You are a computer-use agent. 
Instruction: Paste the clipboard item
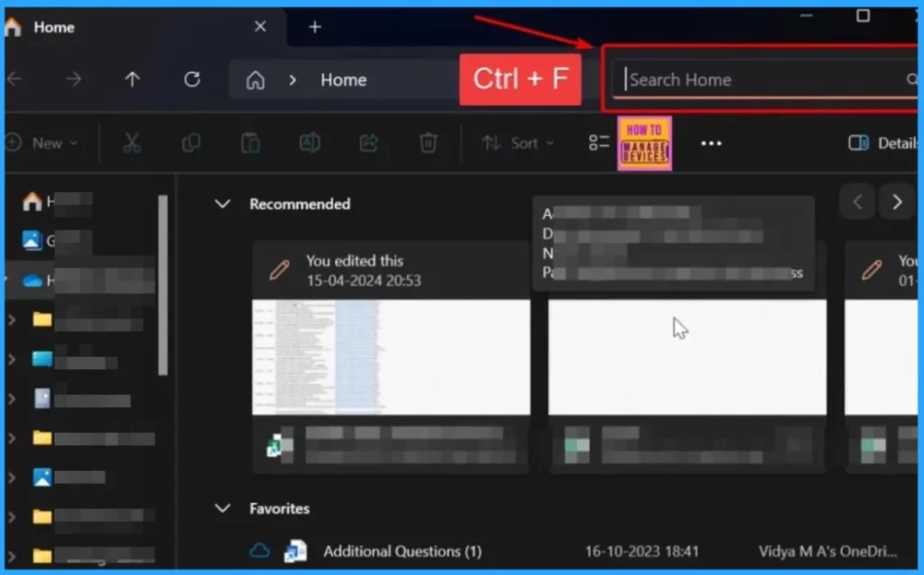point(251,144)
